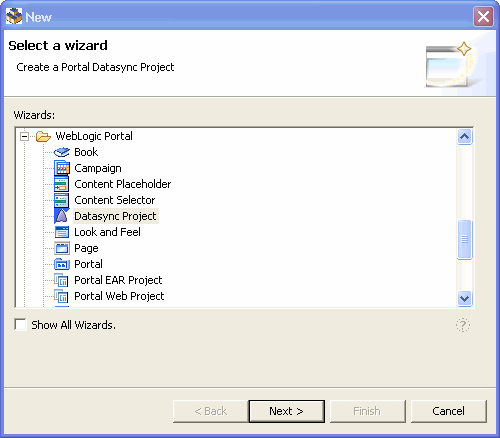Click the WebLogic Portal folder icon

(x=43, y=136)
